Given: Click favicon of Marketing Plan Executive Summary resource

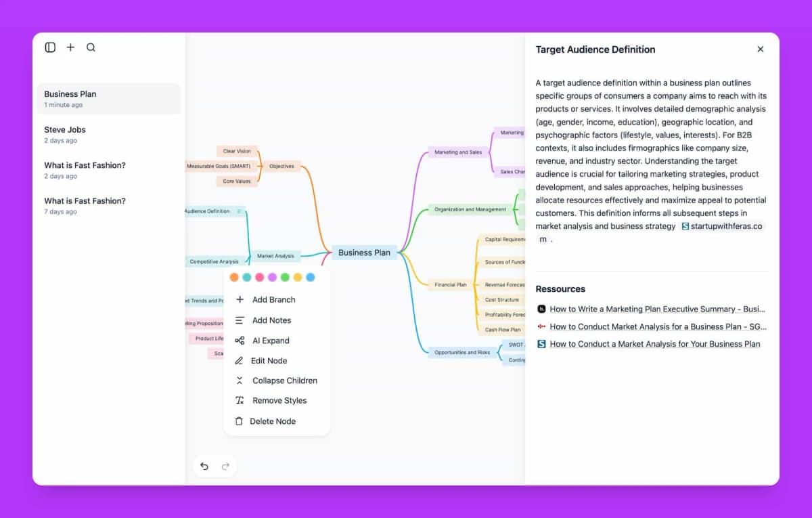Looking at the screenshot, I should (541, 309).
